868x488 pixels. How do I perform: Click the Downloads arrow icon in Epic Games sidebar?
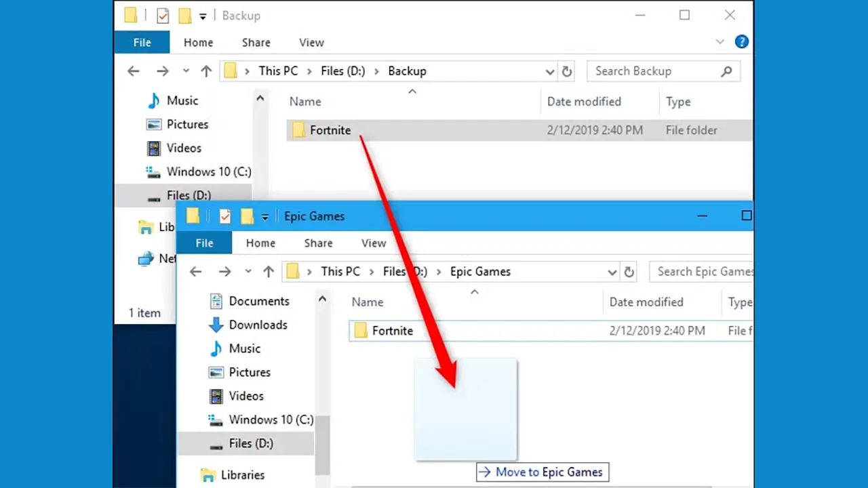click(x=216, y=325)
